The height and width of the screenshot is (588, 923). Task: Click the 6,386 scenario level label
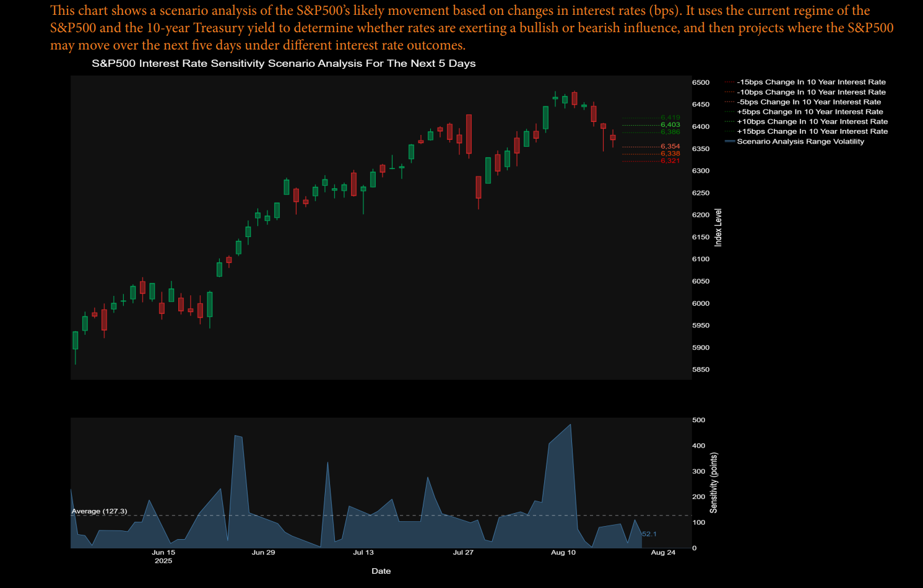(x=670, y=132)
